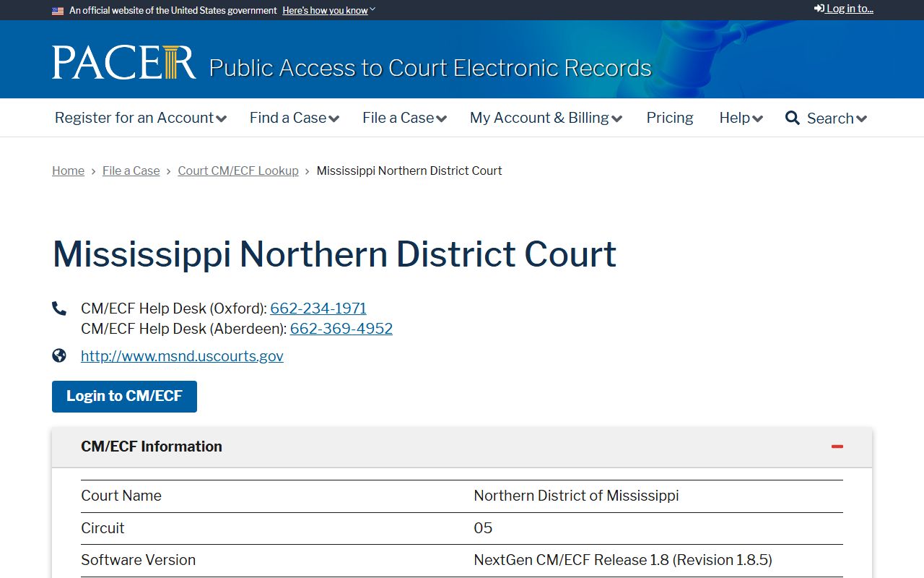This screenshot has height=578, width=924.
Task: Go to File a Case breadcrumb
Action: click(x=131, y=171)
